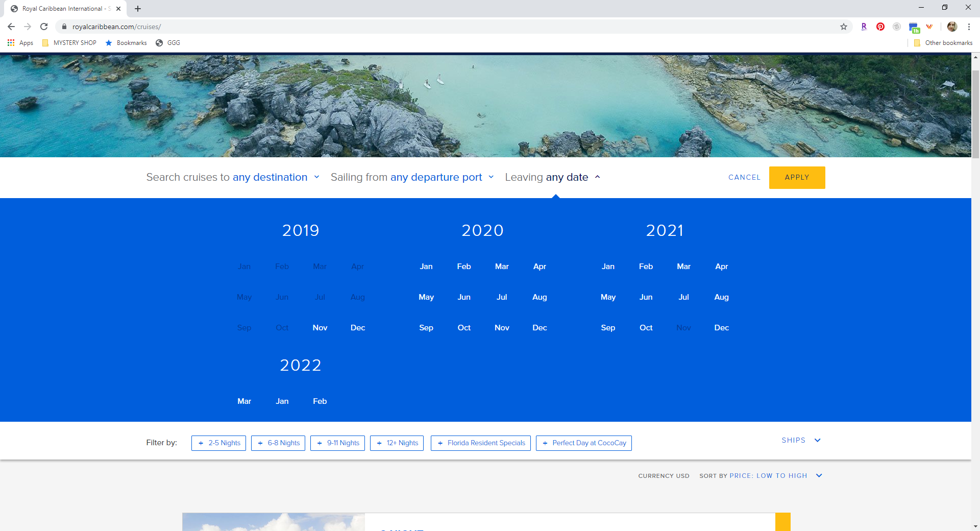This screenshot has height=531, width=980.
Task: Open the Sailing from departure port dropdown
Action: coord(442,177)
